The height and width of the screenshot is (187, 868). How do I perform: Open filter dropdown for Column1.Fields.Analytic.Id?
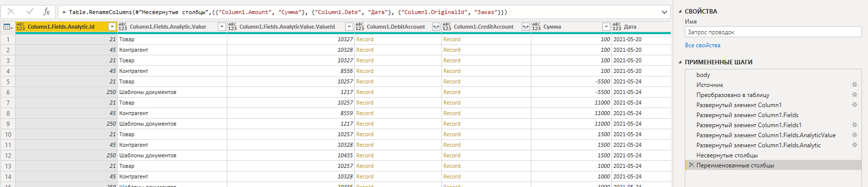[x=112, y=27]
